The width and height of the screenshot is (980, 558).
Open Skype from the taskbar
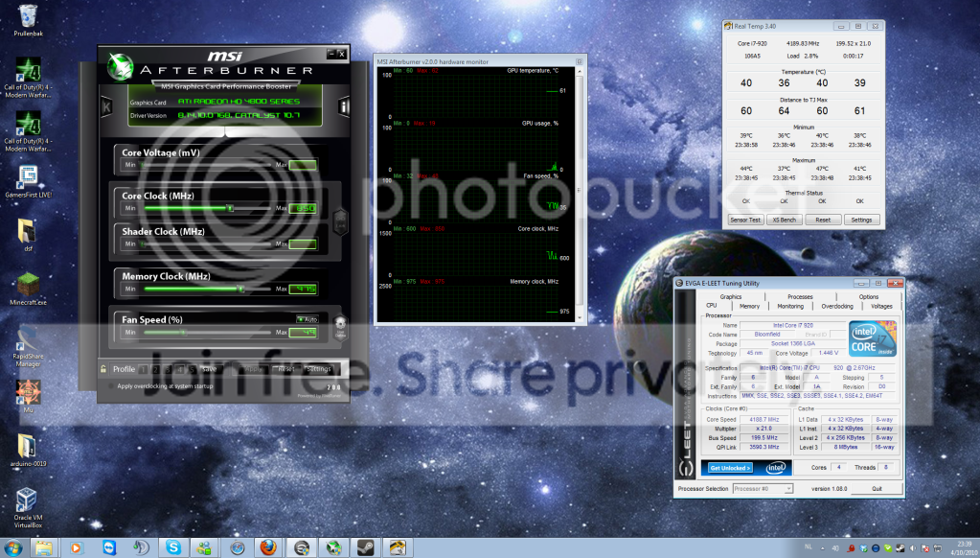tap(172, 548)
